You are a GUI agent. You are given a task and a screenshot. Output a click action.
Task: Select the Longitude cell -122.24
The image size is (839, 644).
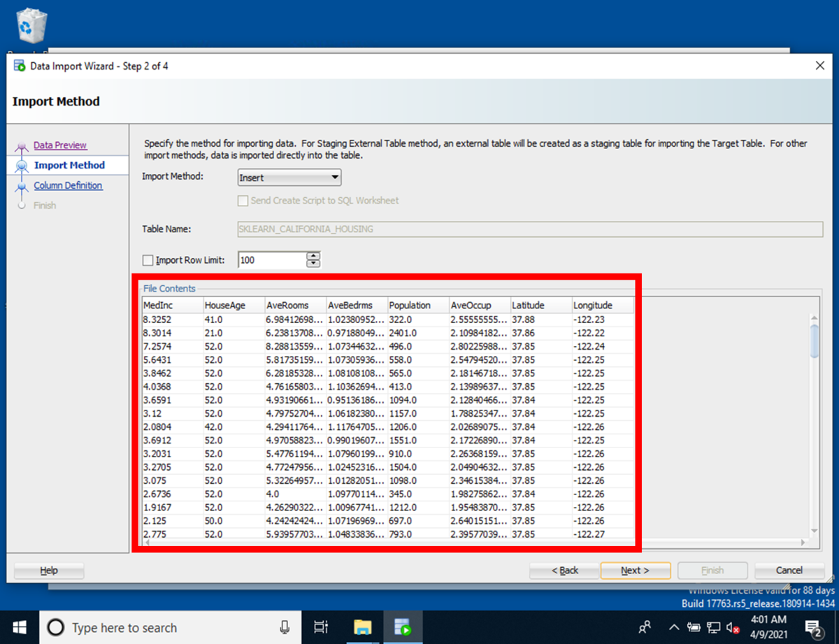[x=603, y=346]
